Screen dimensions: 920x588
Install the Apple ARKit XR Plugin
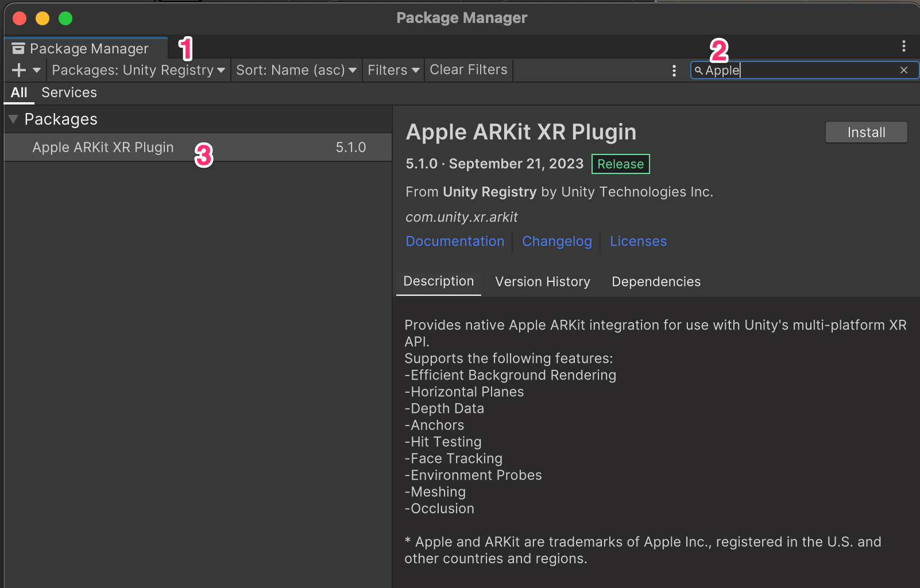(865, 132)
